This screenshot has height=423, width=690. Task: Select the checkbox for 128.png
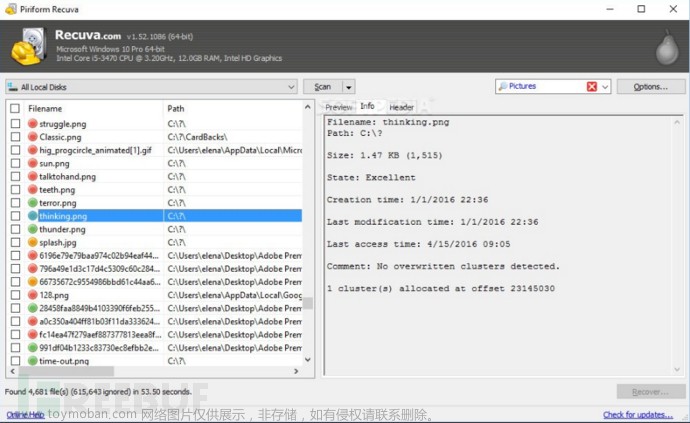pyautogui.click(x=15, y=295)
